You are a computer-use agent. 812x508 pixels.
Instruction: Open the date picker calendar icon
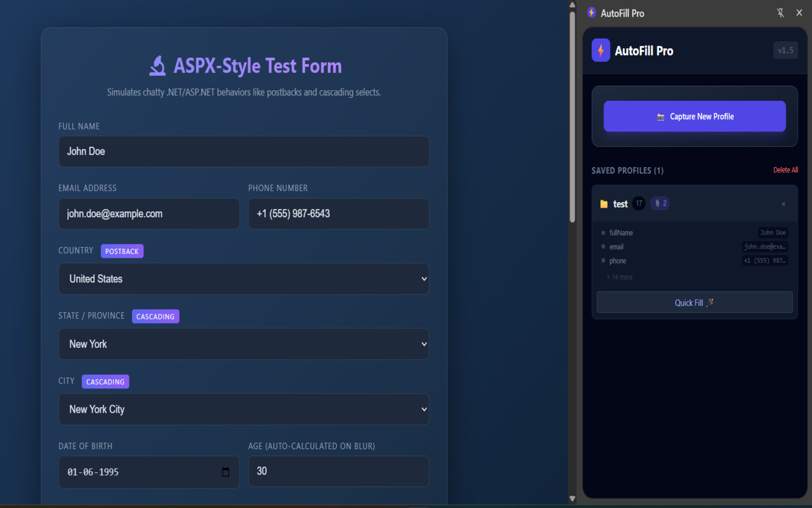pos(225,472)
